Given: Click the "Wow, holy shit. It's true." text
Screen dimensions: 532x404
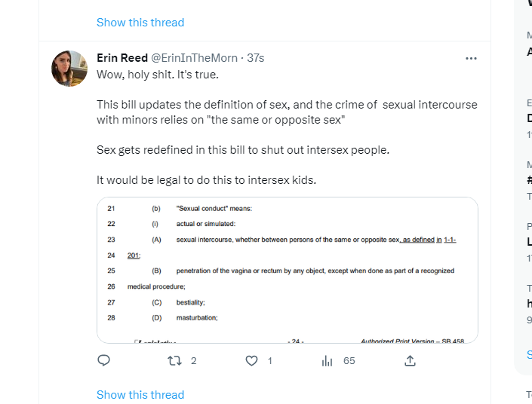Looking at the screenshot, I should tap(158, 75).
